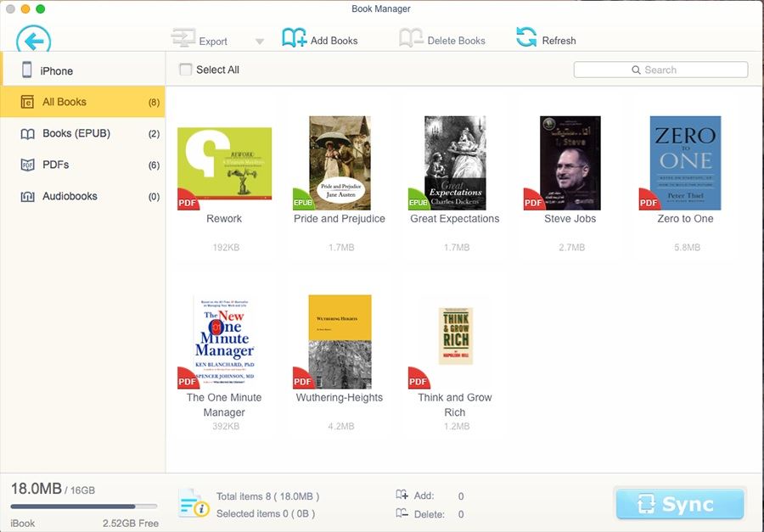The width and height of the screenshot is (764, 532).
Task: Click the Add Books book icon
Action: pyautogui.click(x=294, y=38)
